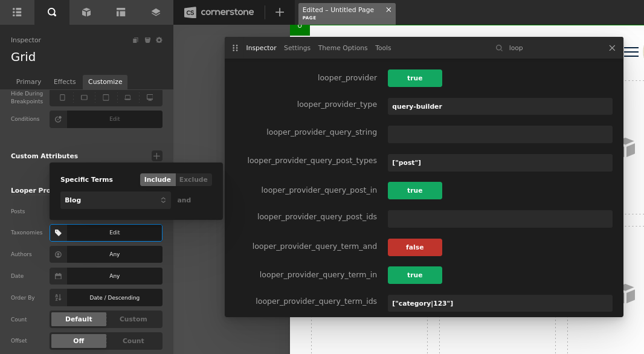Toggle looper_provider true switch
Image resolution: width=644 pixels, height=354 pixels.
point(414,79)
